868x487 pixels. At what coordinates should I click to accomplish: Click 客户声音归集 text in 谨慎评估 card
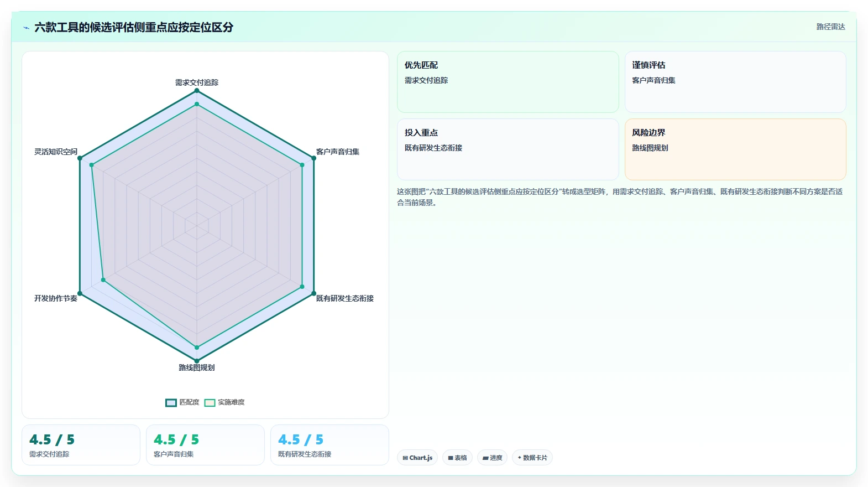[x=654, y=80]
